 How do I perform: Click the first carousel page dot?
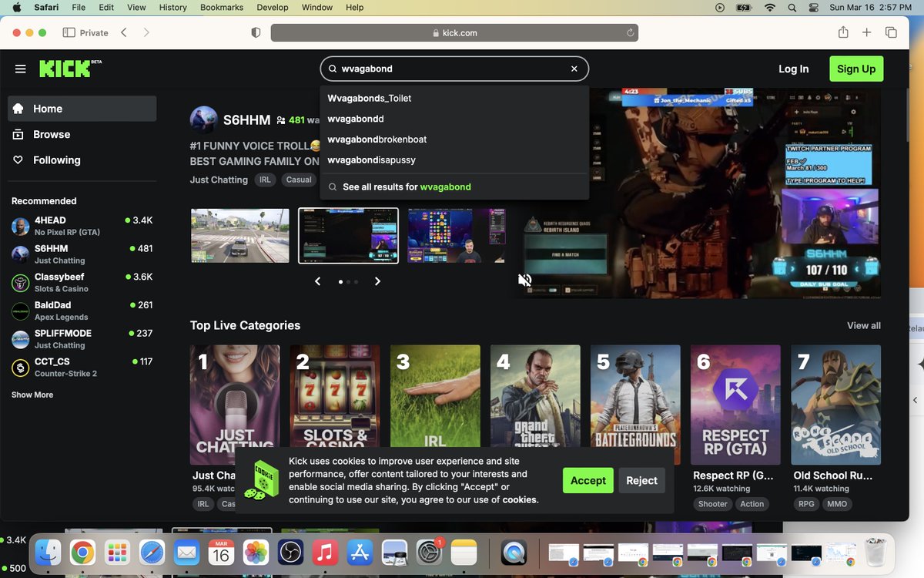click(x=340, y=282)
